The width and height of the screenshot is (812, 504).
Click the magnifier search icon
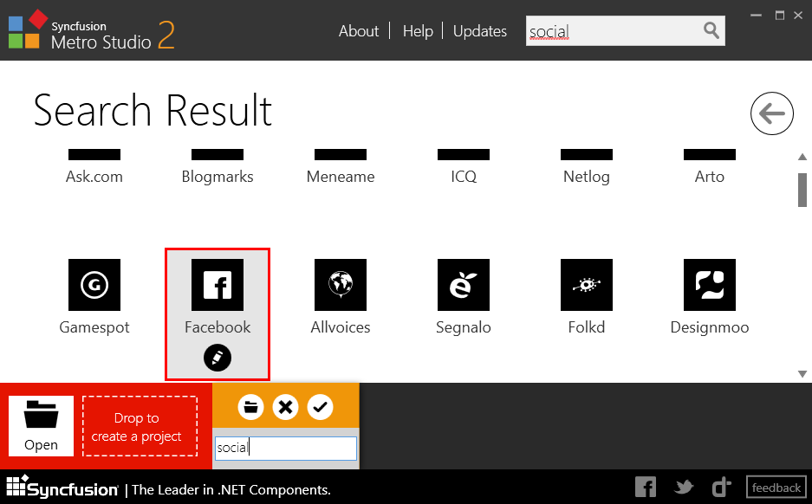tap(711, 30)
